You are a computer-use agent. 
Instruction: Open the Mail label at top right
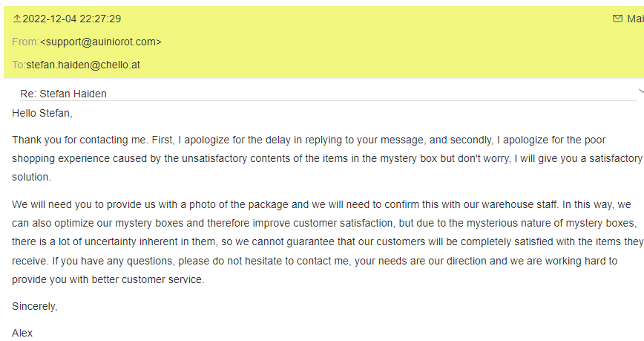click(635, 19)
